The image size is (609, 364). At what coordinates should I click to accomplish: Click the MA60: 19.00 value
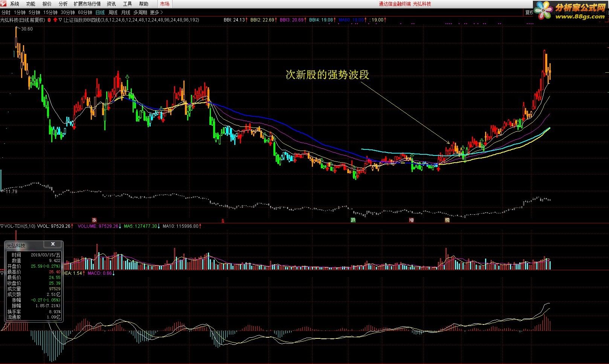coord(351,20)
